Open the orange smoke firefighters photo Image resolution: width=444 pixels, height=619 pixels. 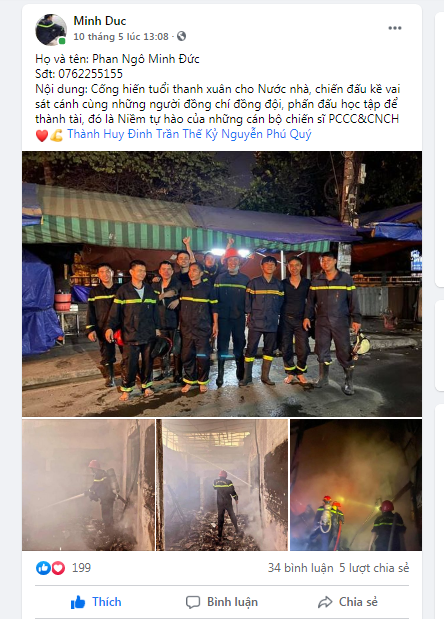tap(356, 485)
